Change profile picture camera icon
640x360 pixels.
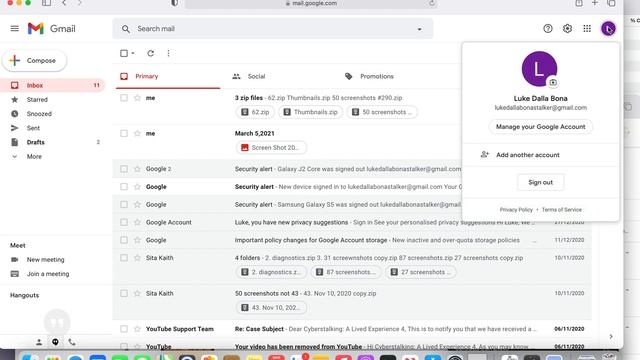tap(553, 82)
